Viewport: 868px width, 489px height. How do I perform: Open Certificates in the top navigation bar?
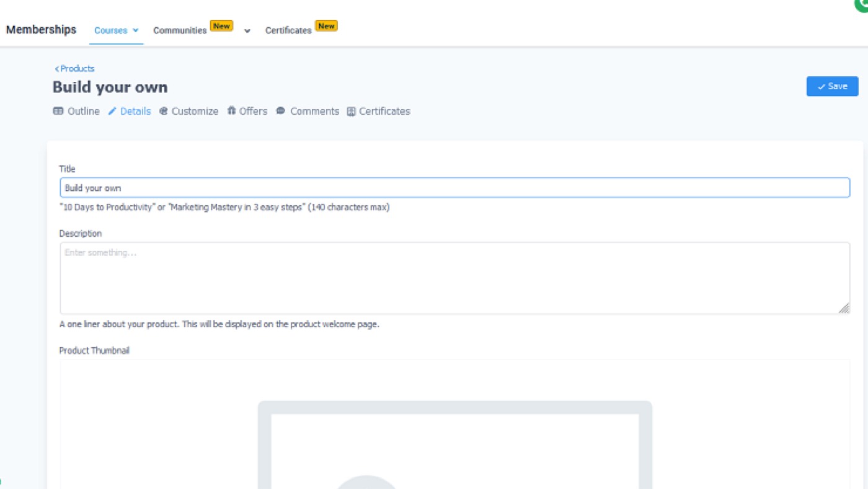tap(288, 30)
